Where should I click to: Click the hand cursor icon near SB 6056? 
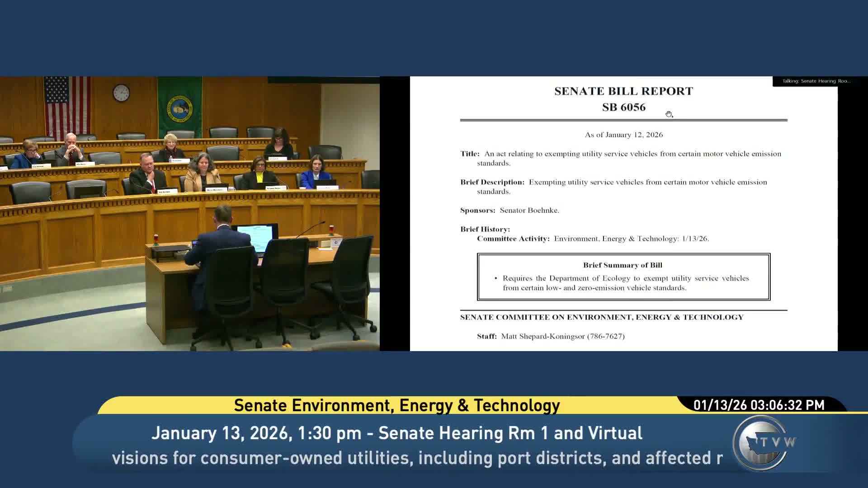click(669, 114)
